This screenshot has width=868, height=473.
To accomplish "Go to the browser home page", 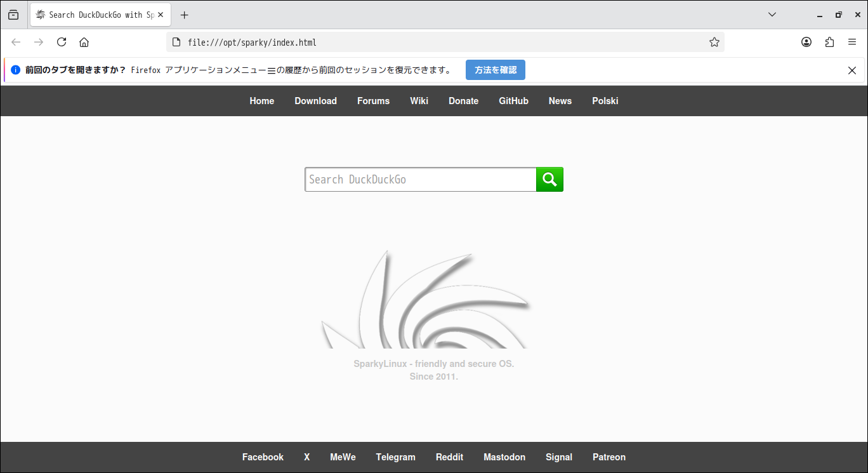I will click(84, 42).
